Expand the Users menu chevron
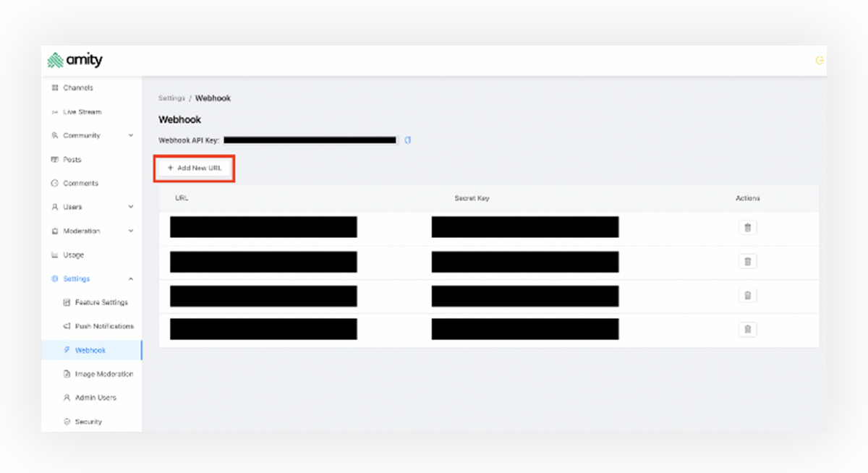Viewport: 868px width, 473px height. (x=131, y=207)
